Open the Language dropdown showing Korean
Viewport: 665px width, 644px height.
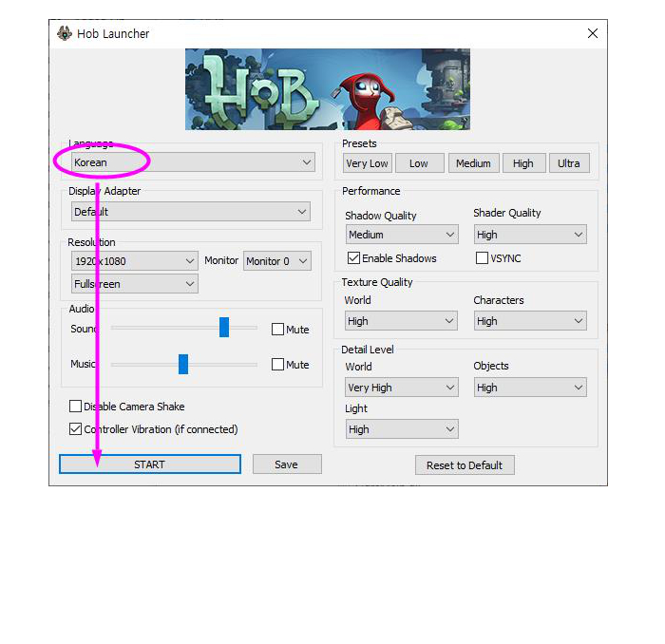[193, 162]
